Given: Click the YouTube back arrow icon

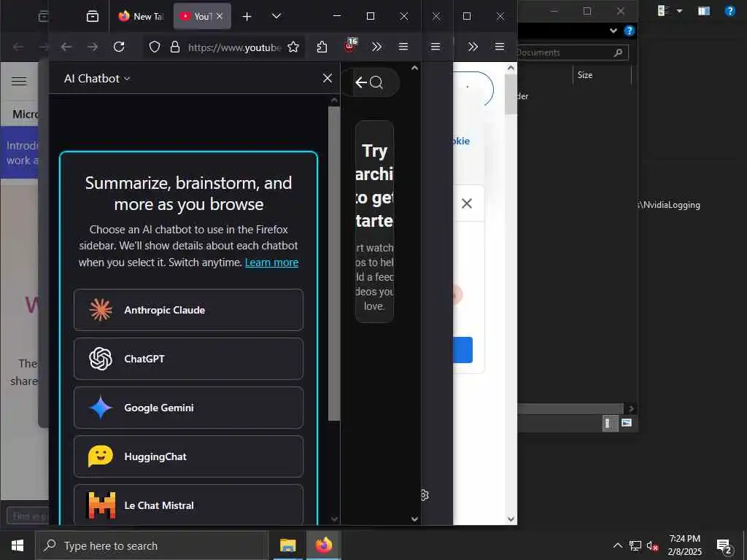Looking at the screenshot, I should (361, 83).
